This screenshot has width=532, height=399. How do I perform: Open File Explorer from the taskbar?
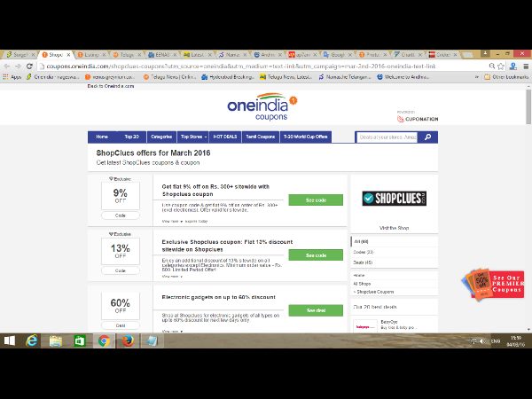coord(56,340)
